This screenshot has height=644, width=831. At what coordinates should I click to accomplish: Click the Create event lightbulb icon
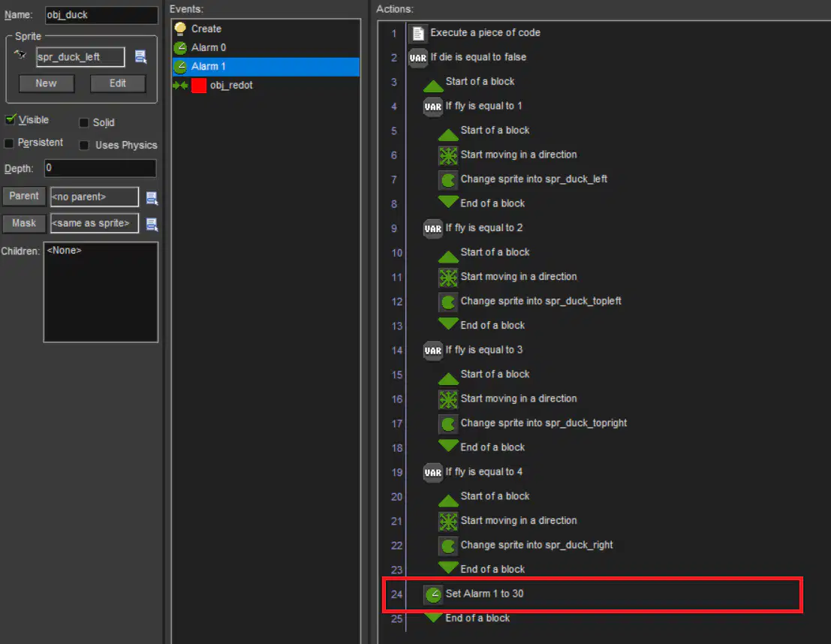click(180, 28)
